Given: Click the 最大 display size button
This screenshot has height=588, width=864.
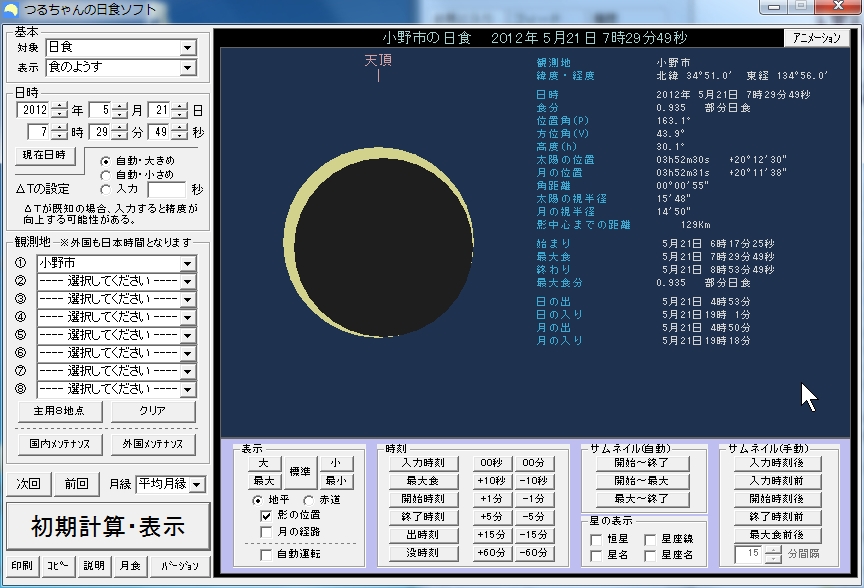Looking at the screenshot, I should point(263,481).
